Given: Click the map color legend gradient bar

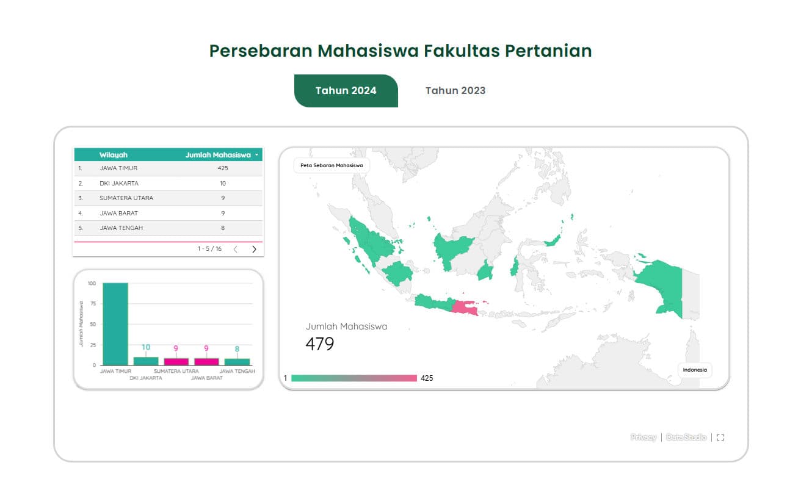Looking at the screenshot, I should coord(354,378).
